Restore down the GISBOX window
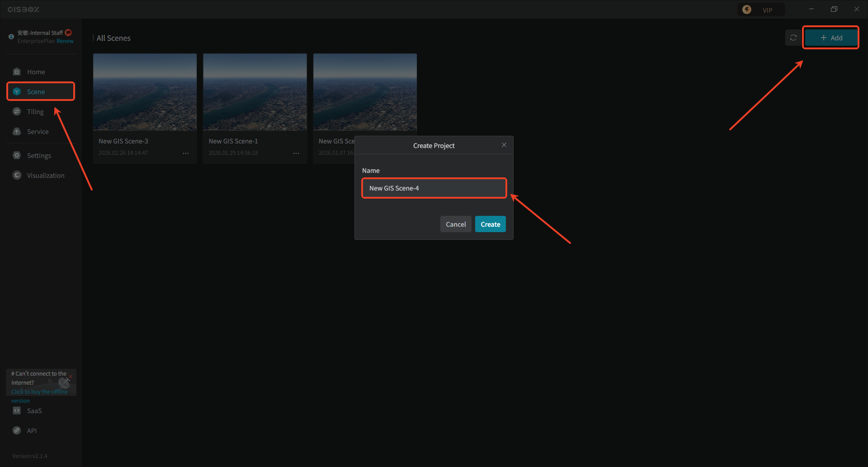This screenshot has height=467, width=868. 834,9
